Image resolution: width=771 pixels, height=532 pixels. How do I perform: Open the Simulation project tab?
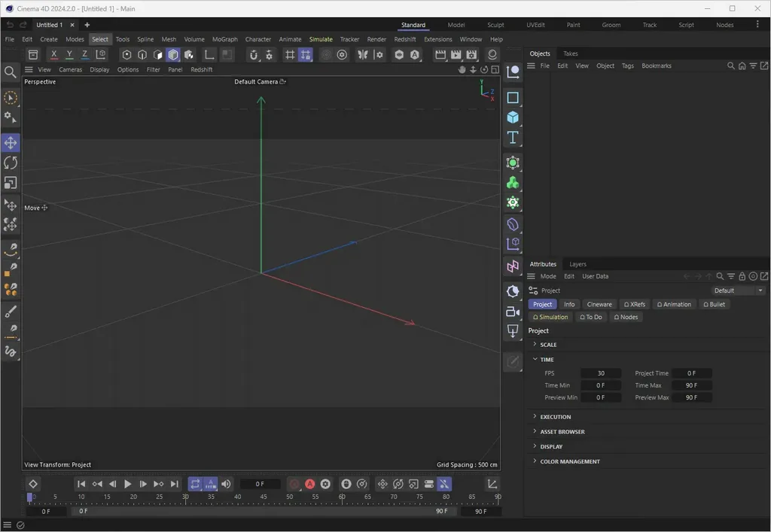[550, 318]
